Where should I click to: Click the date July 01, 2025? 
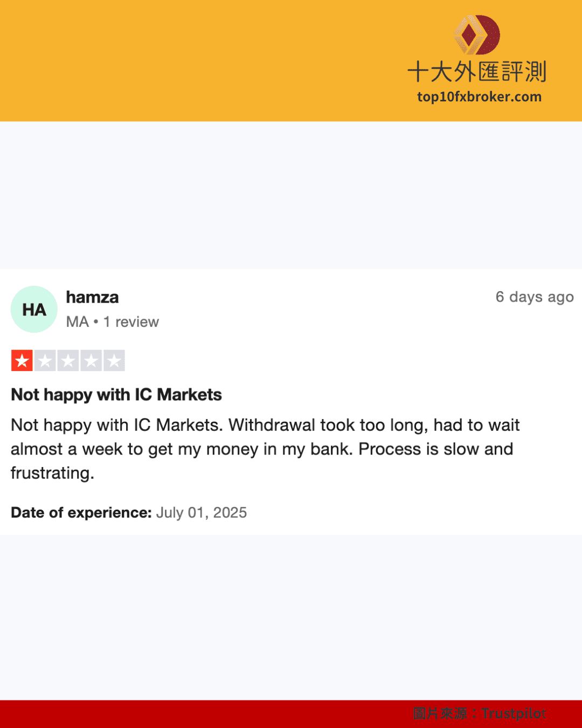pyautogui.click(x=202, y=512)
